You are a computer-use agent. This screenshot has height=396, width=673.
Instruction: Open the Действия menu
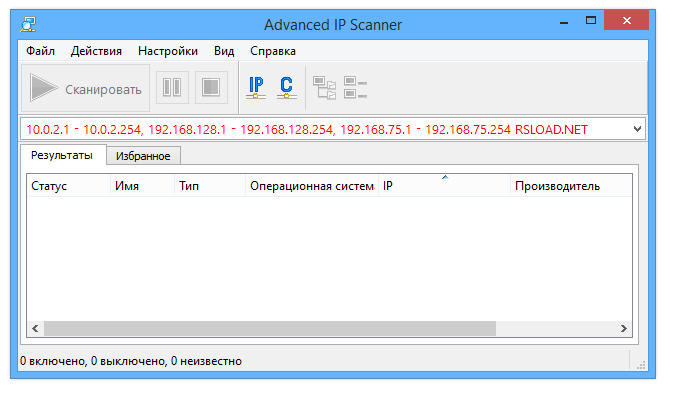pyautogui.click(x=96, y=51)
